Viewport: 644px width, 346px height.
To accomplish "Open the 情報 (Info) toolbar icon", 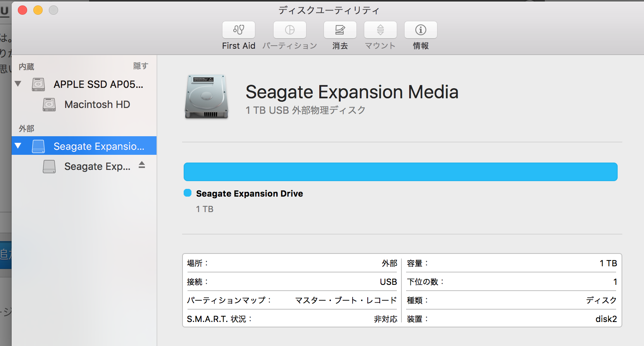I will [x=420, y=30].
